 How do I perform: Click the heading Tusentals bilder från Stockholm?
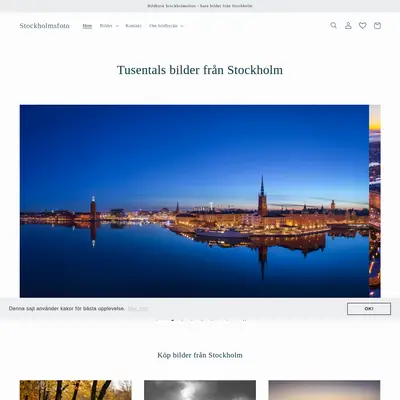click(200, 70)
